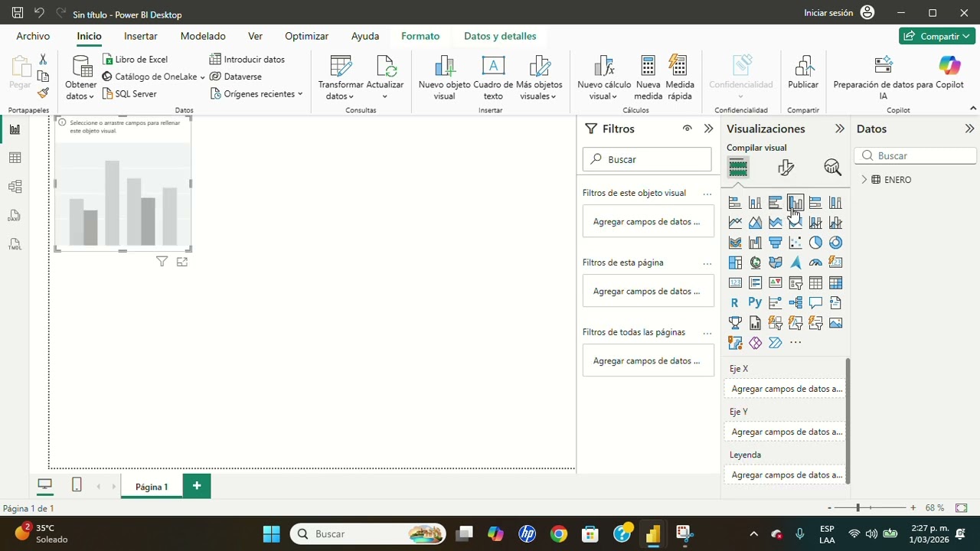
Task: Select the 100% stacked bar chart visual
Action: click(x=815, y=203)
